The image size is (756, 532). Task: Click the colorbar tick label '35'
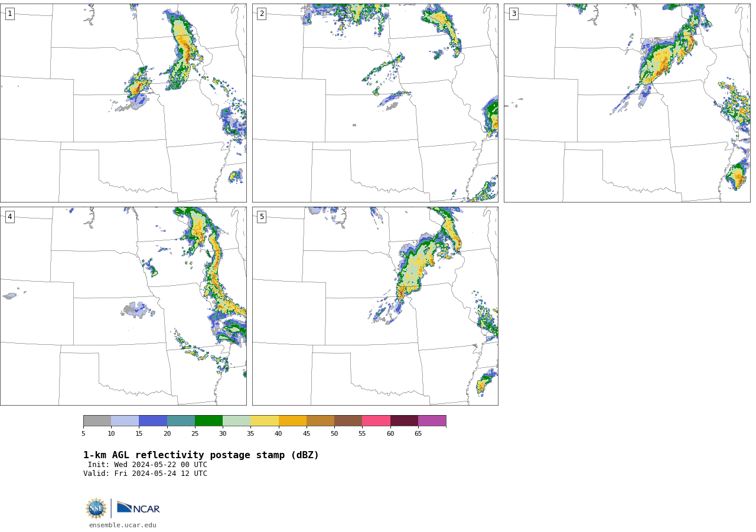pyautogui.click(x=250, y=434)
